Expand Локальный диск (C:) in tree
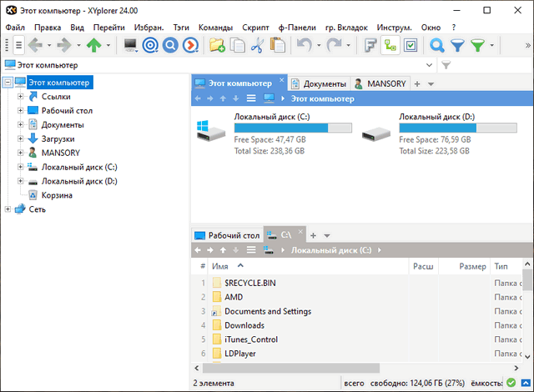Screen dimensions: 534x392 point(21,167)
